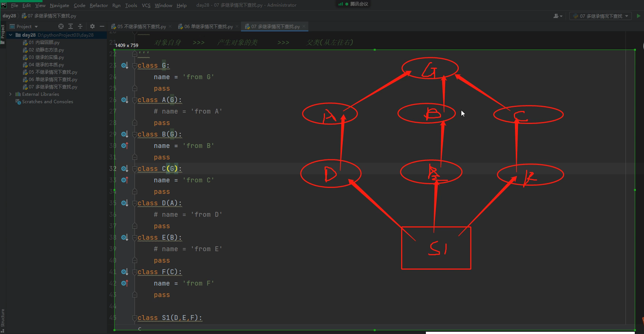Toggle the Project tool window side tab
The height and width of the screenshot is (334, 644).
click(x=3, y=34)
